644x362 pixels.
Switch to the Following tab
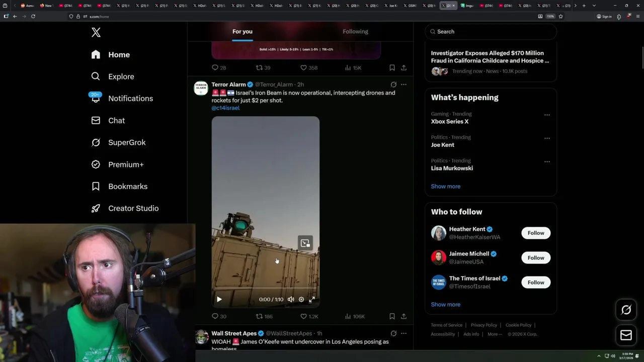coord(355,31)
